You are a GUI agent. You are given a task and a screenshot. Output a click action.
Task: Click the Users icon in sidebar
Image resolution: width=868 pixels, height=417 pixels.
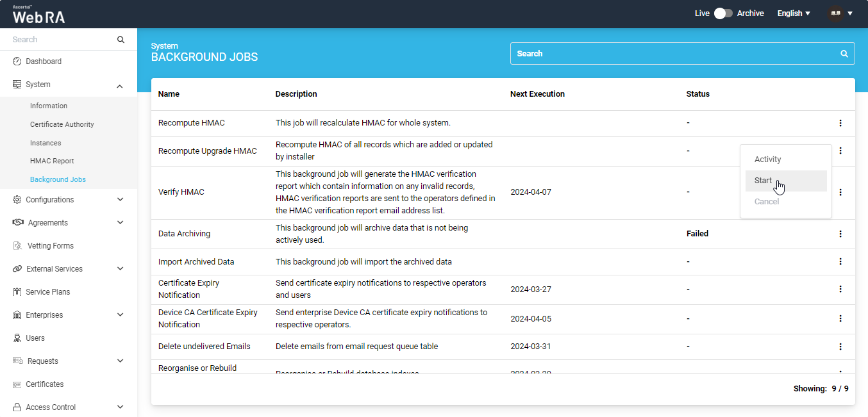17,338
